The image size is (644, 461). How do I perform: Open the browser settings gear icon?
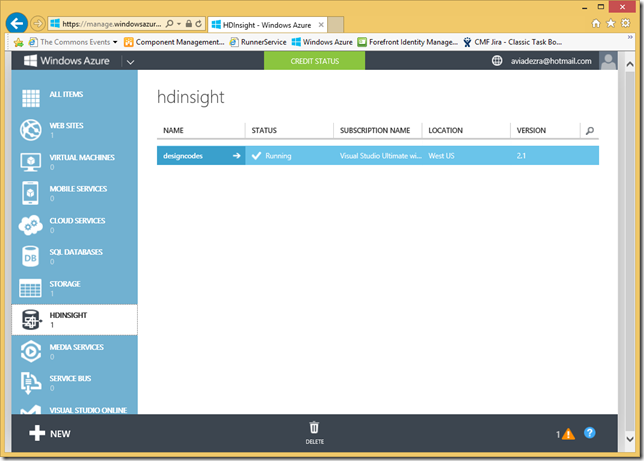(x=626, y=23)
